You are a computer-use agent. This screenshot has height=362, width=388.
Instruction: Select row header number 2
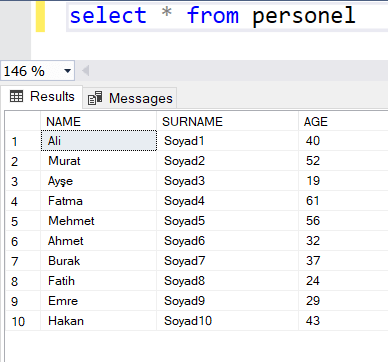pyautogui.click(x=23, y=161)
